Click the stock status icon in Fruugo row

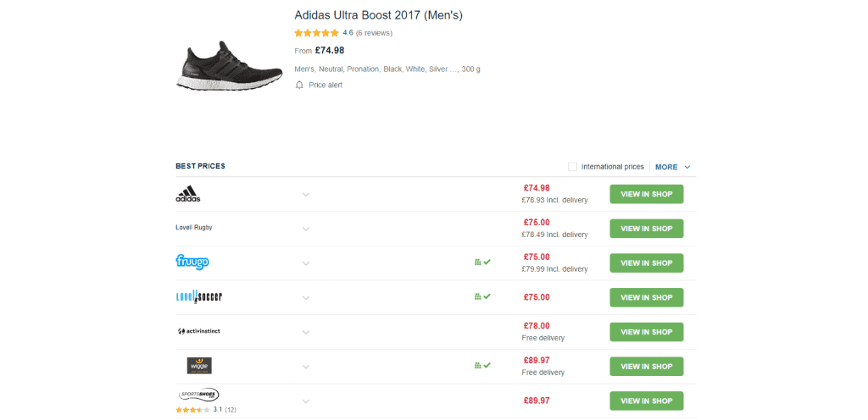[482, 262]
